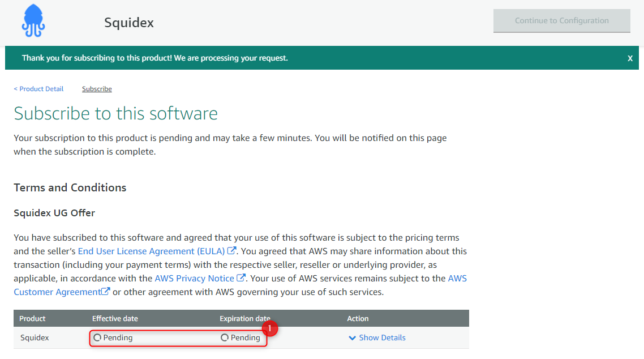Click external link icon beside AWS Privacy Notice
The height and width of the screenshot is (359, 644).
pos(241,277)
